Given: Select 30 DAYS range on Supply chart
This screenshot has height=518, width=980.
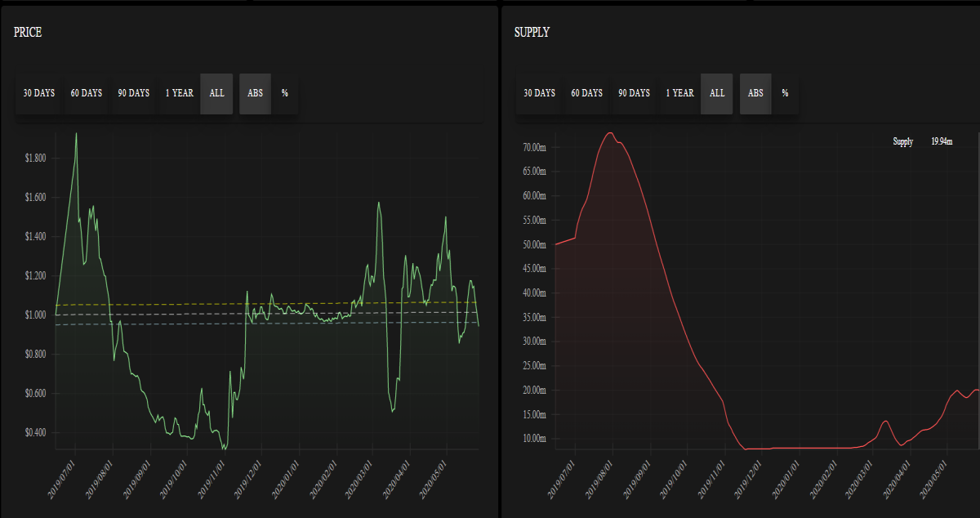Looking at the screenshot, I should pyautogui.click(x=540, y=93).
